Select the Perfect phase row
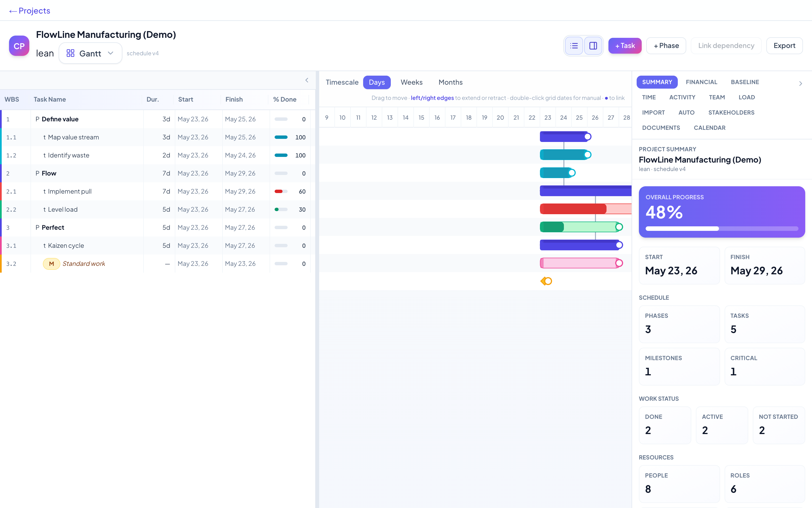The width and height of the screenshot is (812, 508). pos(158,227)
